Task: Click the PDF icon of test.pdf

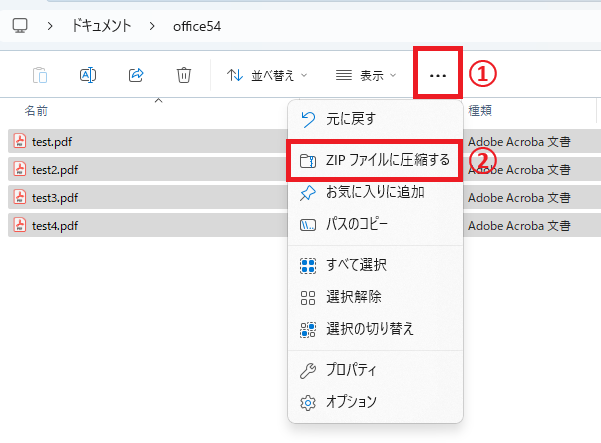Action: [x=20, y=141]
